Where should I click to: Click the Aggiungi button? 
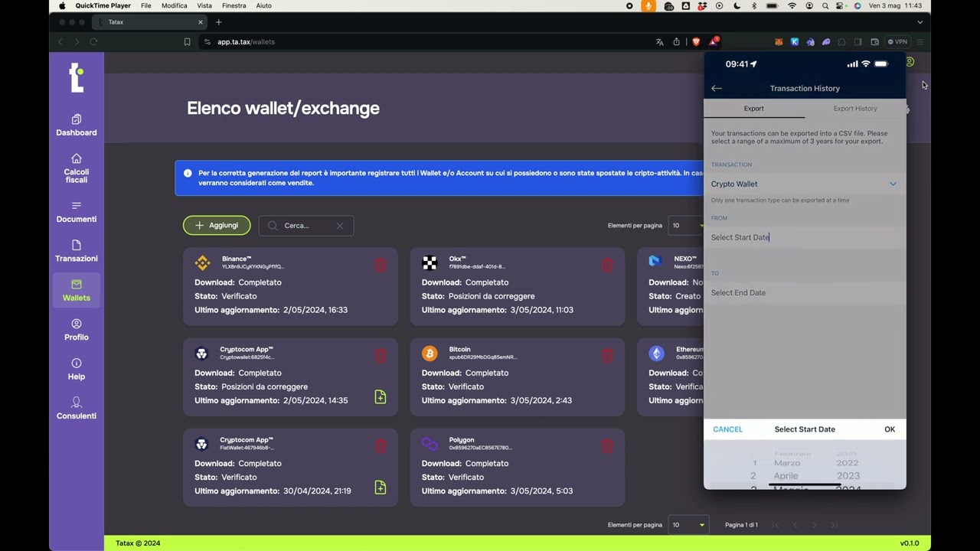pyautogui.click(x=217, y=226)
